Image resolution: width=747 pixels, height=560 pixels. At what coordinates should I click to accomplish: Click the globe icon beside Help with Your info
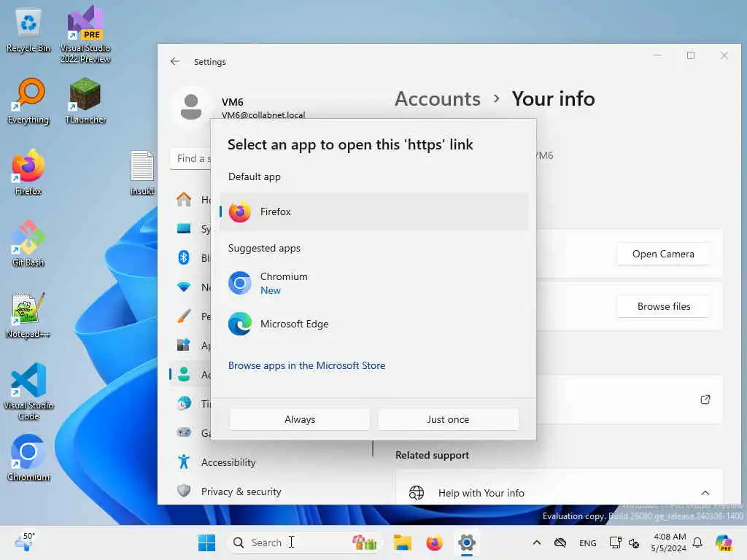(417, 493)
